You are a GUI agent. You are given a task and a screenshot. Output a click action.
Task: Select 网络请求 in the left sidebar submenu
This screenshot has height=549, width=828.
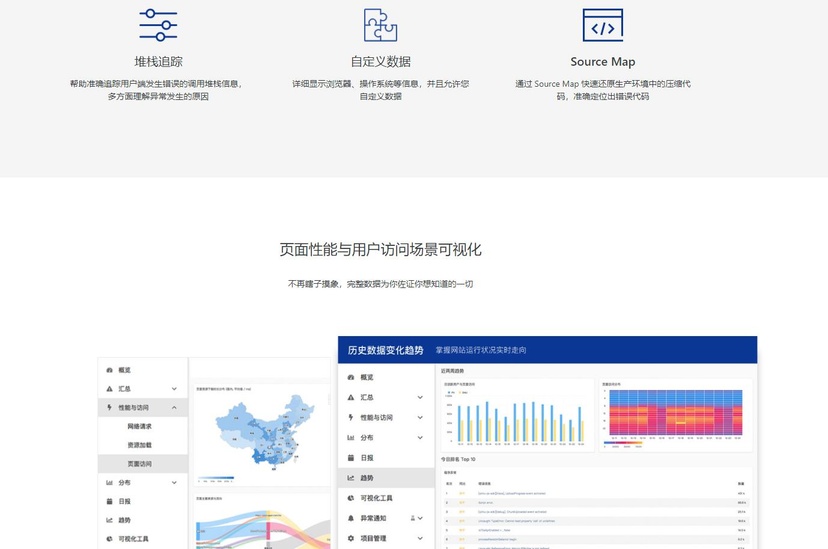point(139,427)
